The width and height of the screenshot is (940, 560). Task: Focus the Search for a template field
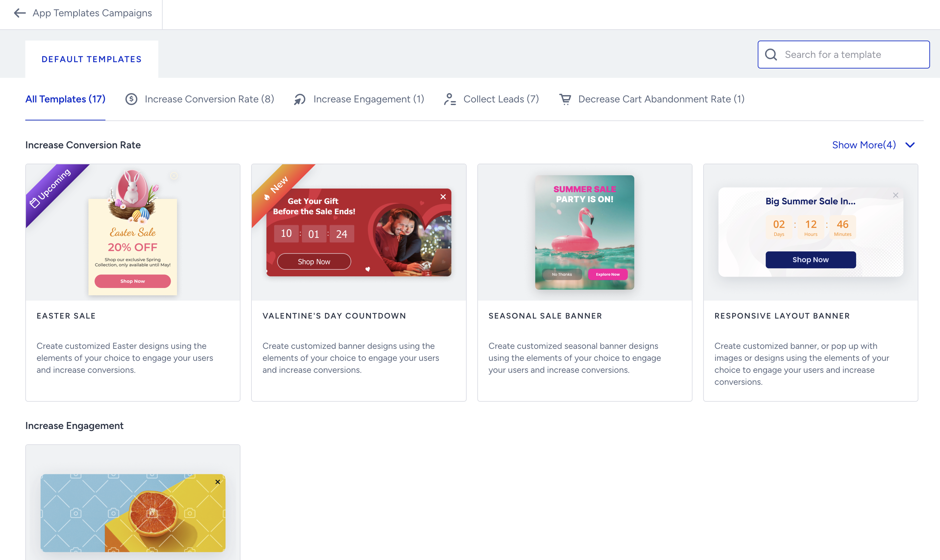click(844, 55)
